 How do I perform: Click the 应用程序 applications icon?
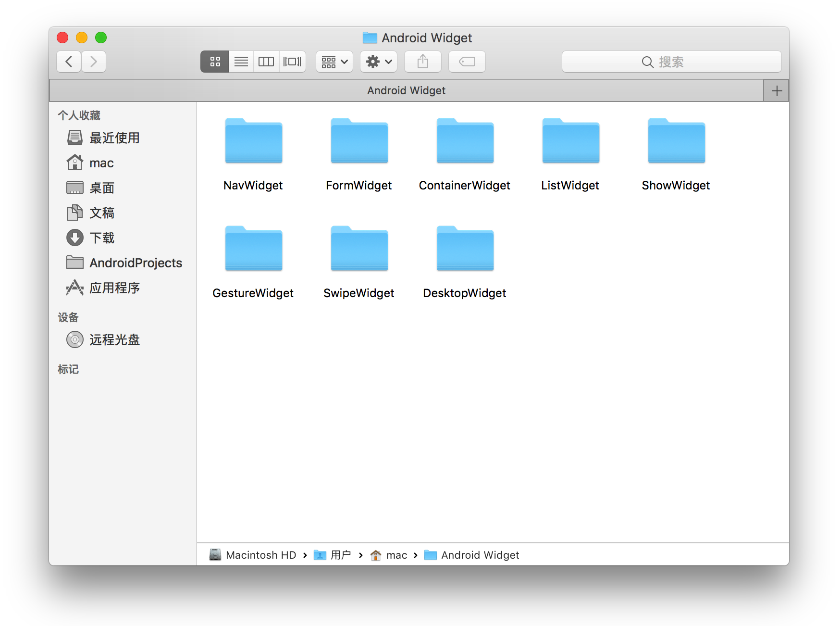point(75,288)
